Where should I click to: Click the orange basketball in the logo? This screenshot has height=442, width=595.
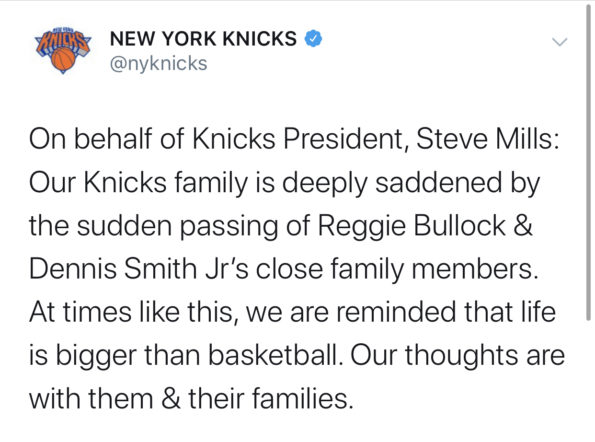pyautogui.click(x=63, y=60)
